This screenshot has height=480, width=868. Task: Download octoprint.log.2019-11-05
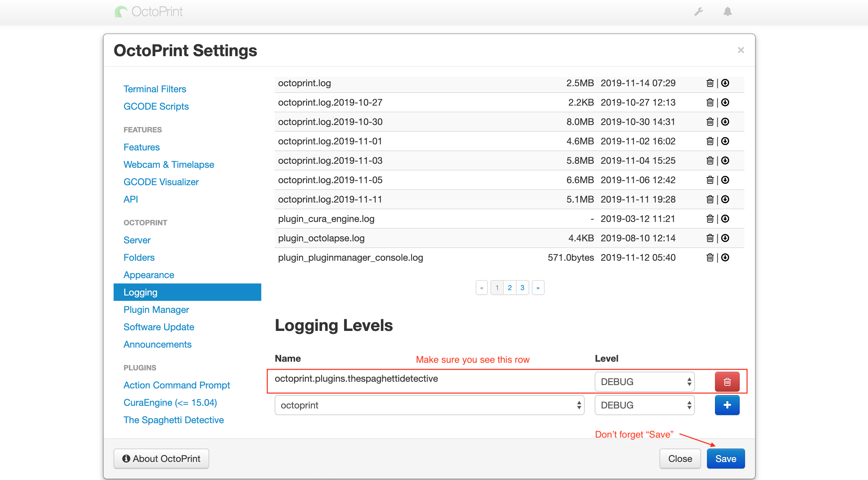tap(725, 180)
